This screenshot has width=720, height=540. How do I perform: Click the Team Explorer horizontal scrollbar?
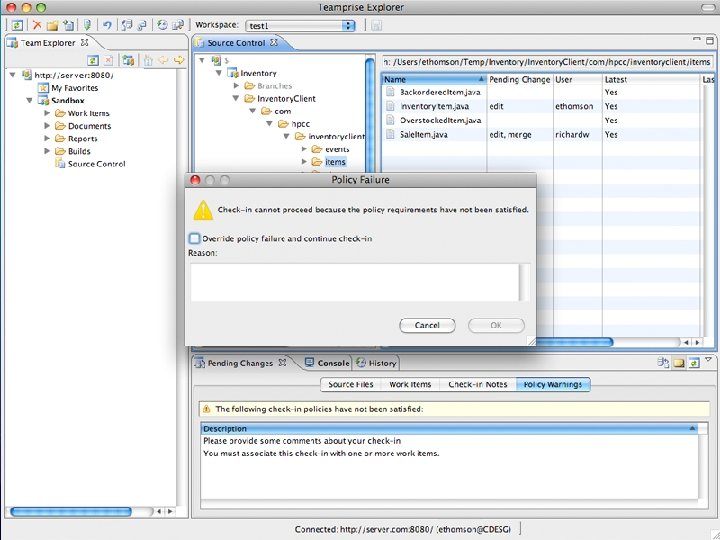pos(71,511)
